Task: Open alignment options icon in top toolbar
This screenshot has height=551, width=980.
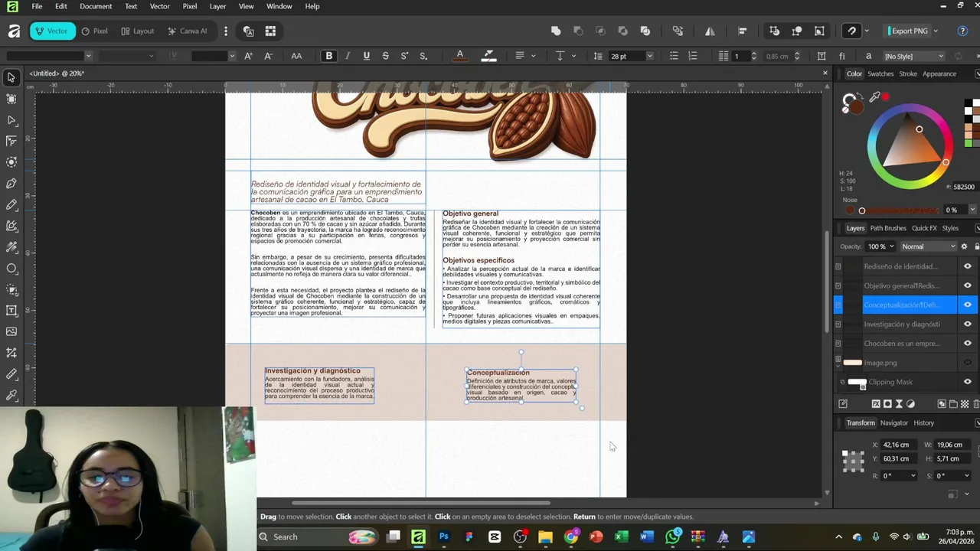Action: [x=742, y=31]
